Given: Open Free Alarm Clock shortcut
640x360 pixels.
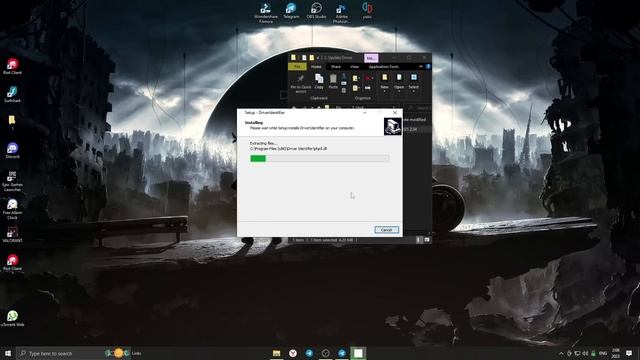Looking at the screenshot, I should (12, 209).
